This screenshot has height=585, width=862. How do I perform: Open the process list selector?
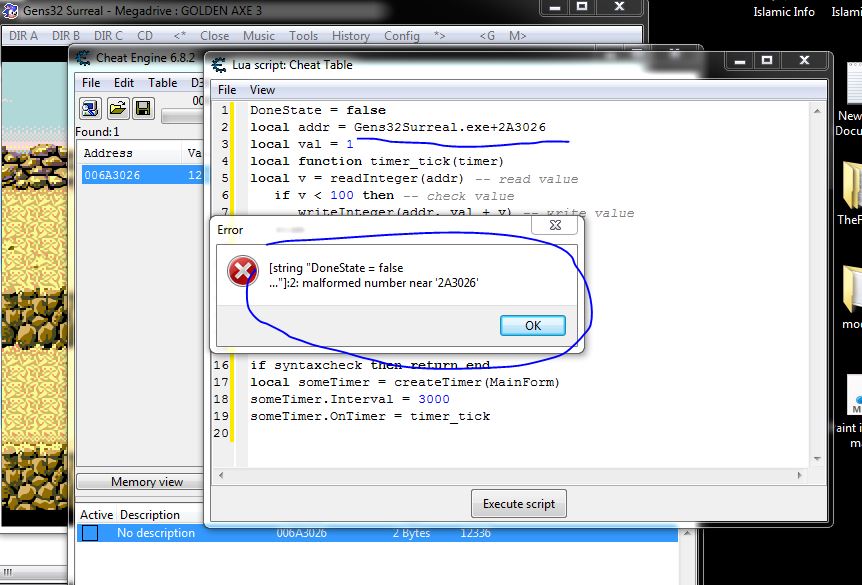[91, 108]
